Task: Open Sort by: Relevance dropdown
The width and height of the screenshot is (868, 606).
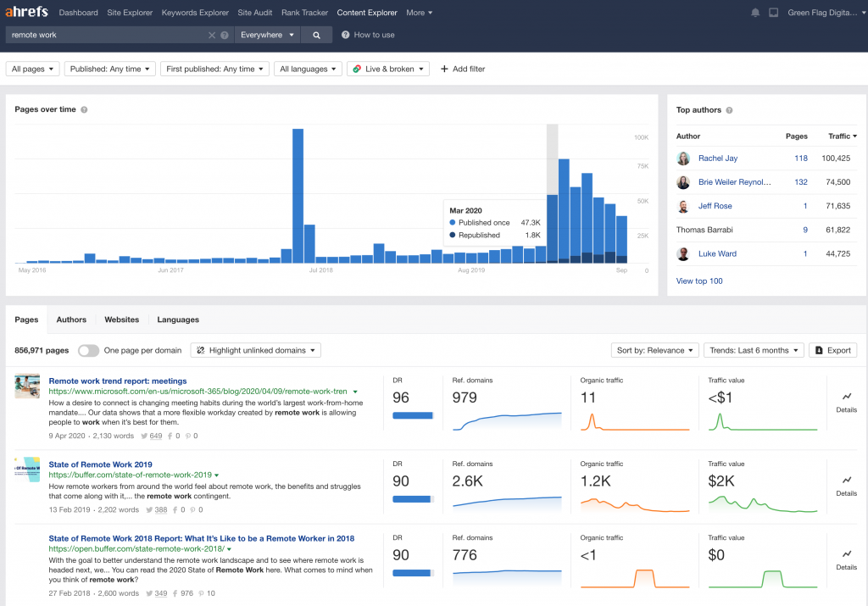Action: point(655,350)
